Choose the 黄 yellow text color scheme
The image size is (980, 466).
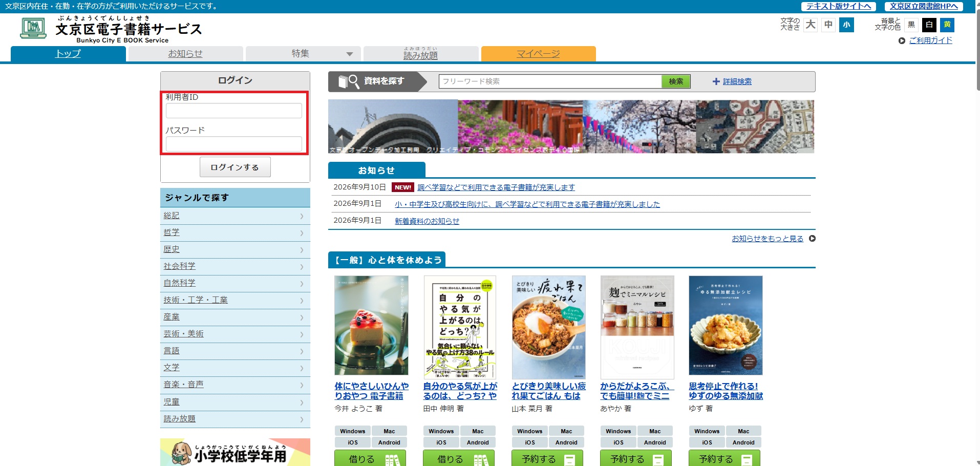coord(947,25)
